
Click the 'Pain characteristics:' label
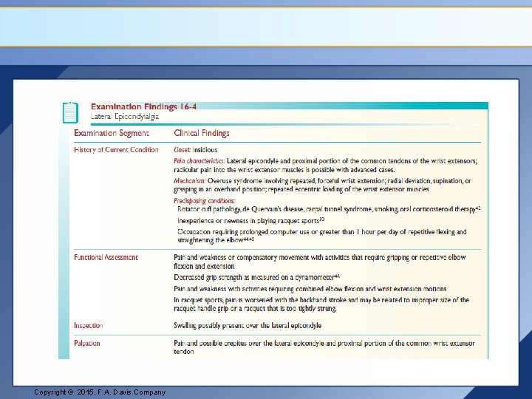(199, 161)
